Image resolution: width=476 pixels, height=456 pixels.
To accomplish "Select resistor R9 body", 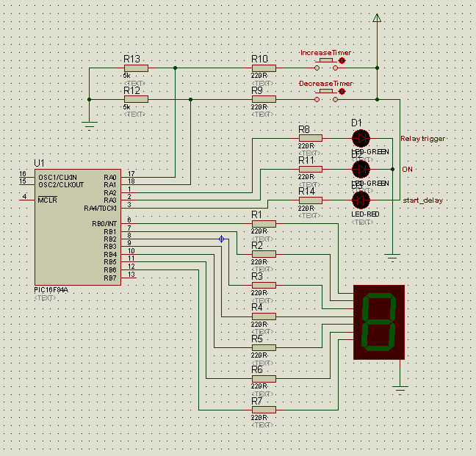I will pyautogui.click(x=264, y=99).
